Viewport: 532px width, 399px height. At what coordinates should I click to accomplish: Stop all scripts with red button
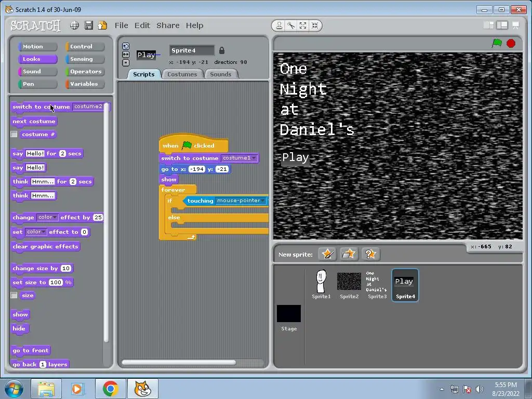pos(511,44)
